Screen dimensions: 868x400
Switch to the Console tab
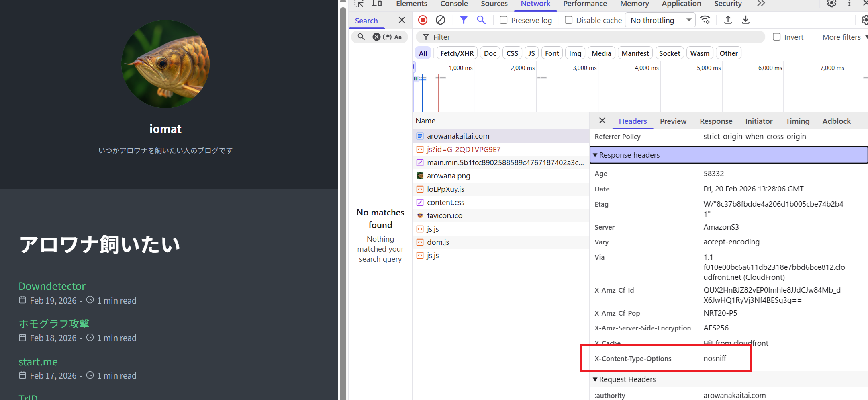pyautogui.click(x=454, y=4)
